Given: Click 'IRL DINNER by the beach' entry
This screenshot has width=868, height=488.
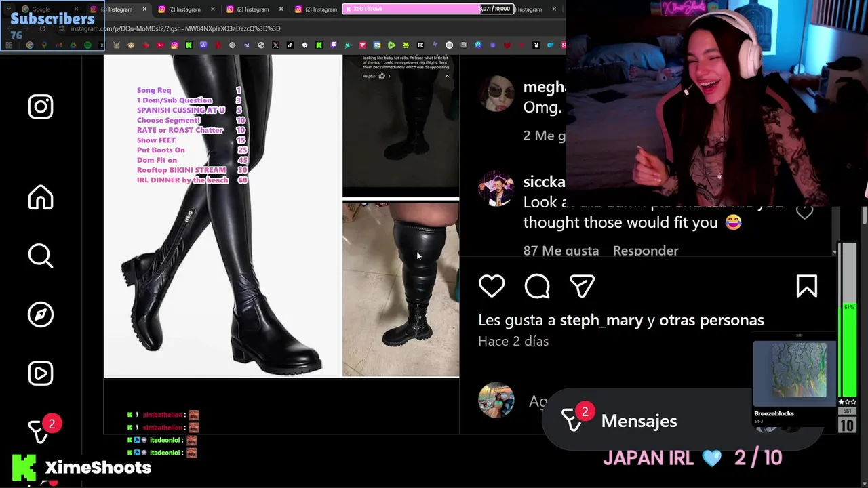Looking at the screenshot, I should pos(182,180).
